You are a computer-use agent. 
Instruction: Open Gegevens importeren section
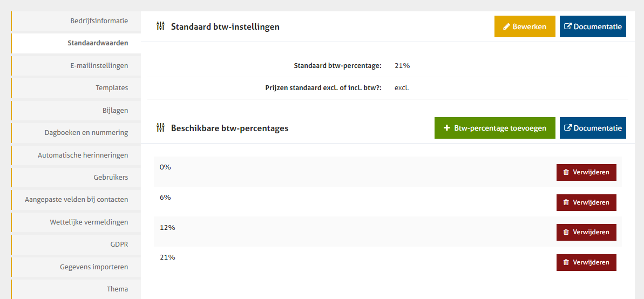pyautogui.click(x=94, y=267)
